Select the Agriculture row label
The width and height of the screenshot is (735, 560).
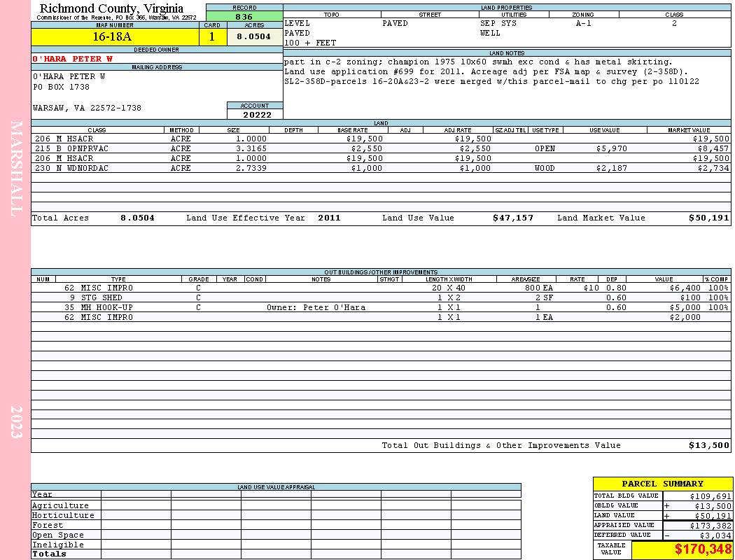coord(60,505)
